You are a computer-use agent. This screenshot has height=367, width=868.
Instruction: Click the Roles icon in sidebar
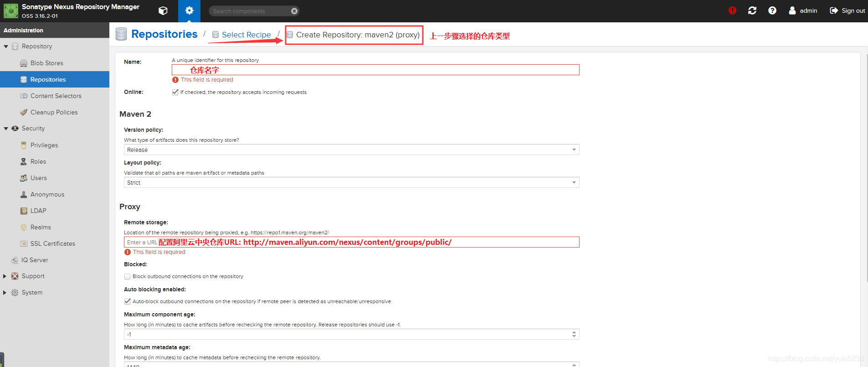click(x=24, y=161)
